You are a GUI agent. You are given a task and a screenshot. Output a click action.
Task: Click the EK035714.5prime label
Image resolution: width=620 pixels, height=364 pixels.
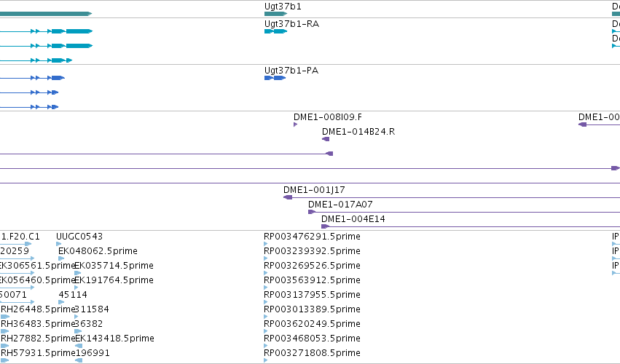[114, 266]
